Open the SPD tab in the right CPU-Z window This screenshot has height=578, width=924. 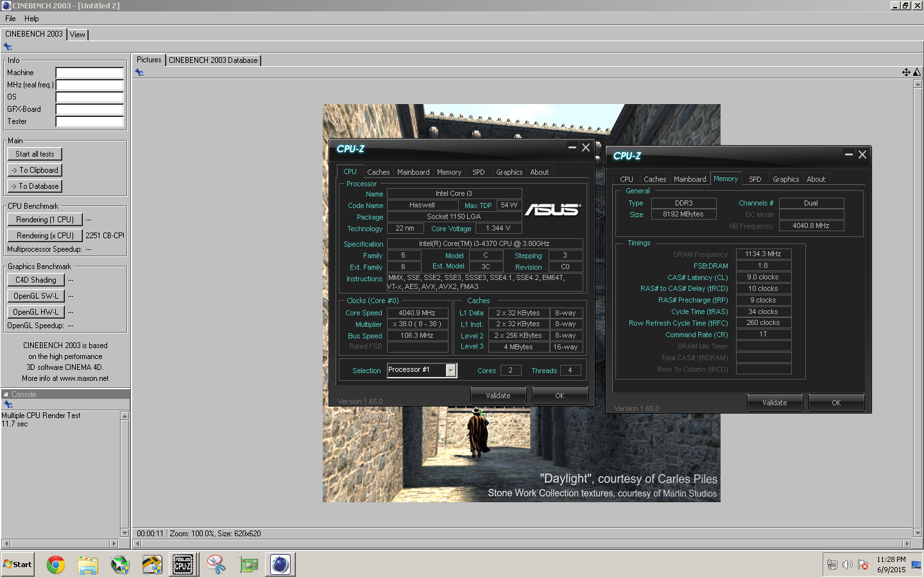pyautogui.click(x=755, y=179)
